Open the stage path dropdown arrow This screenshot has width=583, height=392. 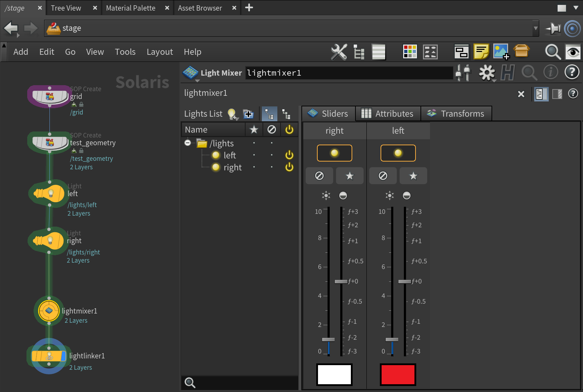536,28
